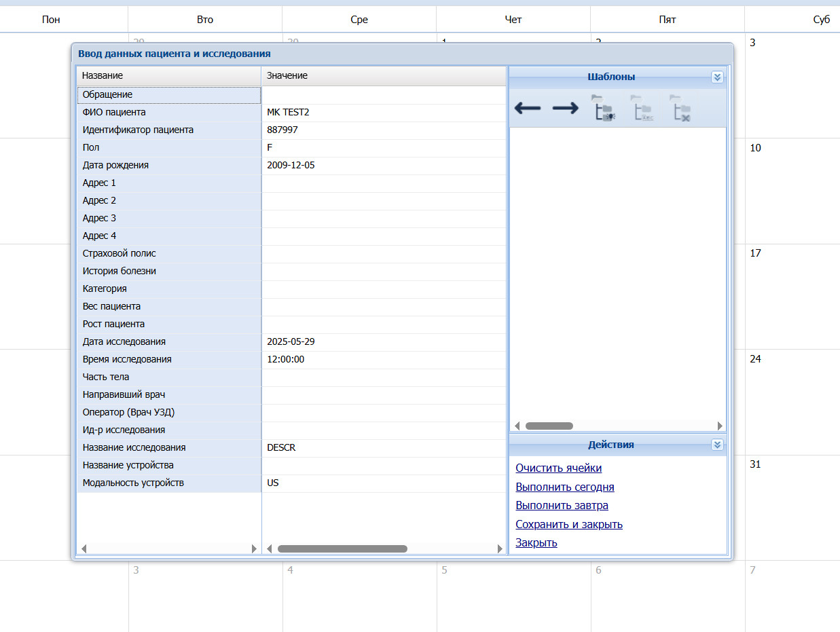Click the left arrow icon in Шаблоны toolbar
The height and width of the screenshot is (632, 840).
click(528, 108)
